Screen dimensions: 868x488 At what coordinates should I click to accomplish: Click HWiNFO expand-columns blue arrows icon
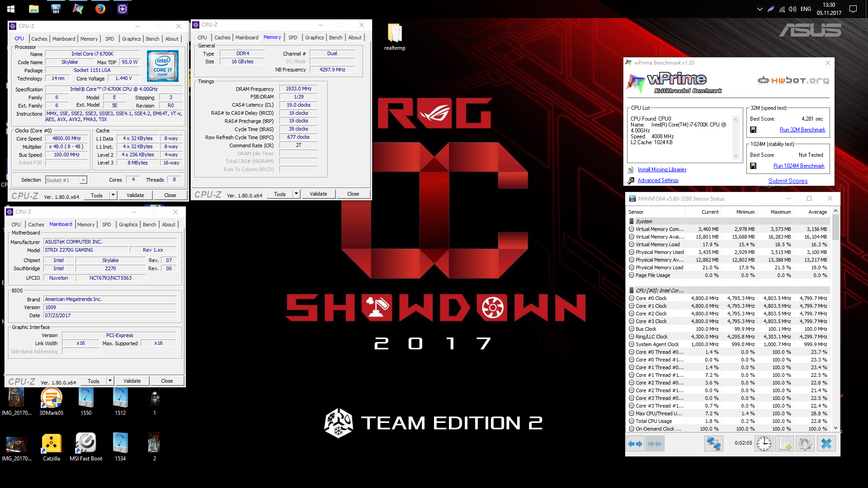(x=635, y=444)
